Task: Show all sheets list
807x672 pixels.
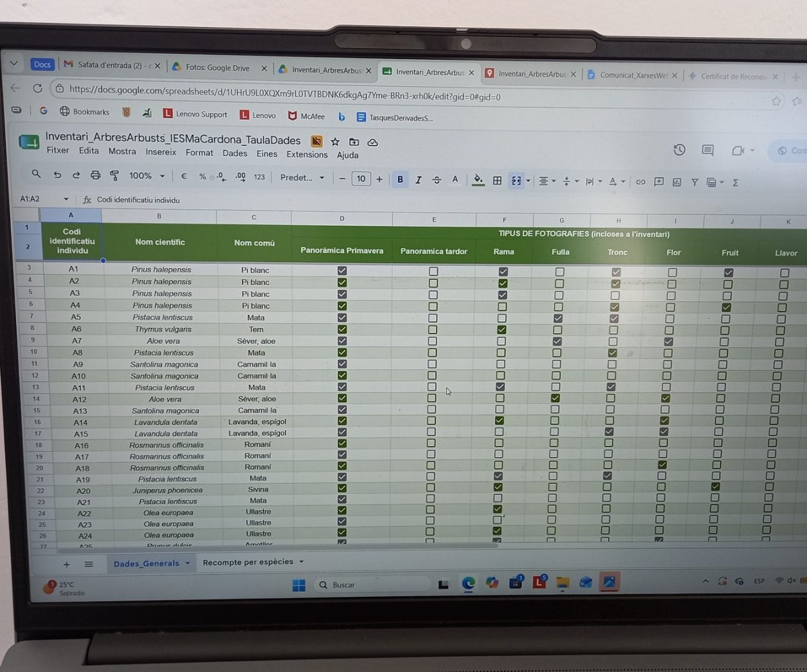Action: (x=89, y=564)
